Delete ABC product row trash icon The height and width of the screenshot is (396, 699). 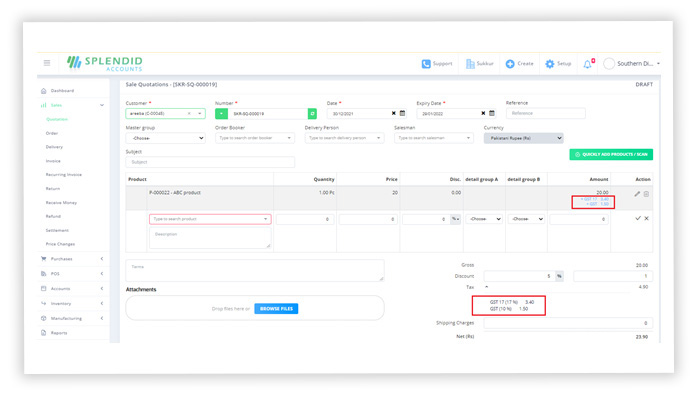646,194
